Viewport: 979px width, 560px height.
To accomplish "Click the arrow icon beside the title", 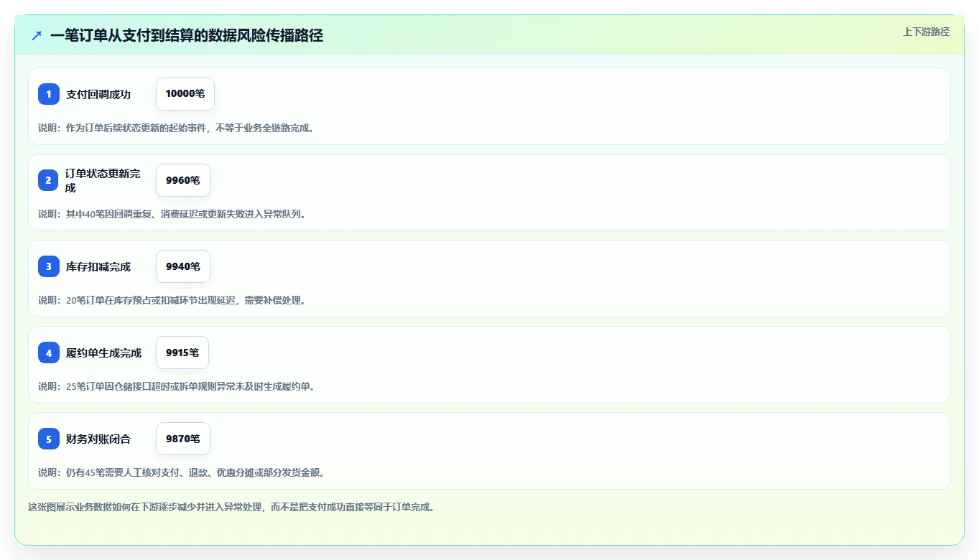I will [37, 35].
